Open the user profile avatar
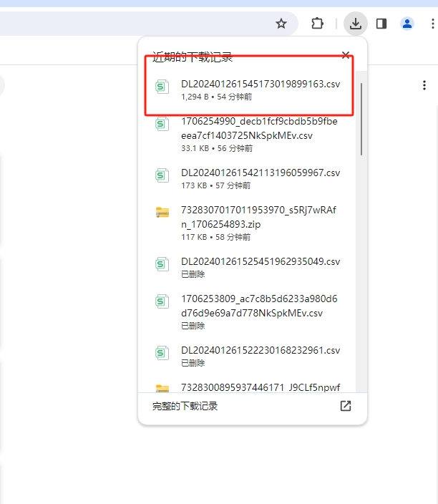Viewport: 438px width, 504px height. (x=407, y=24)
